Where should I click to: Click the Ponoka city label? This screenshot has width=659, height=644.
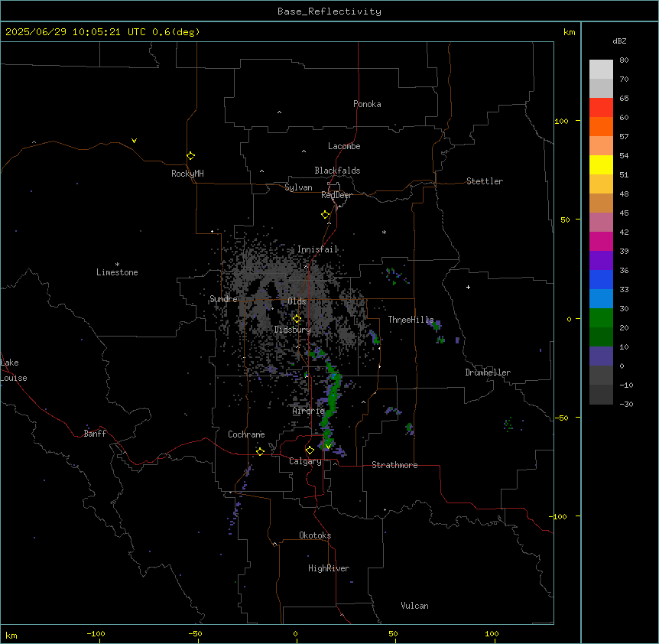tap(367, 104)
